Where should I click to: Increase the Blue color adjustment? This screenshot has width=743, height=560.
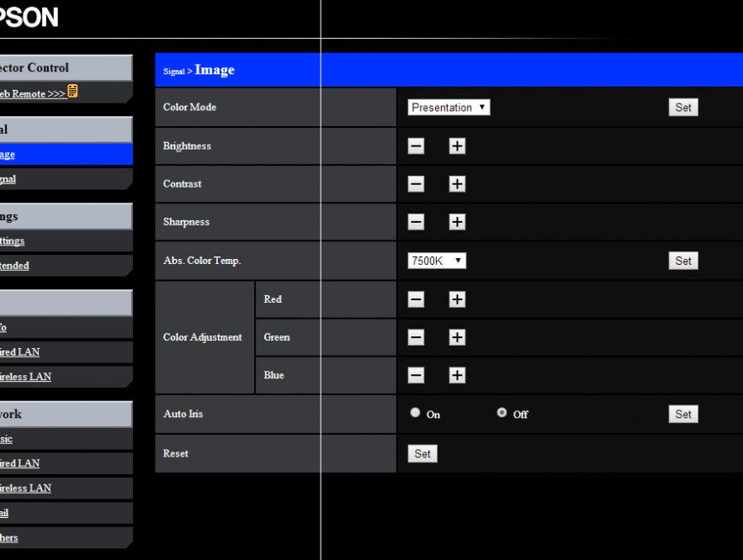point(457,375)
